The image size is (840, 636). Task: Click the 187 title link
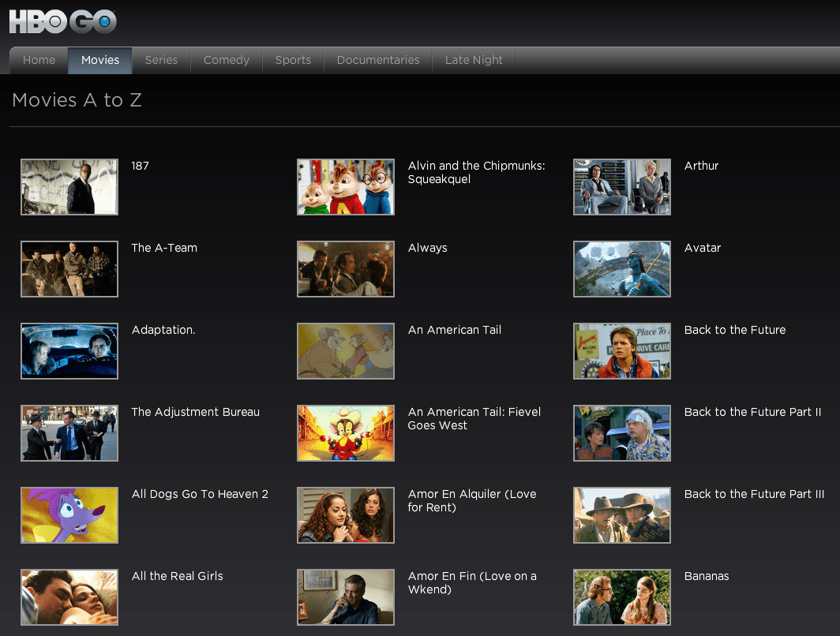[141, 166]
